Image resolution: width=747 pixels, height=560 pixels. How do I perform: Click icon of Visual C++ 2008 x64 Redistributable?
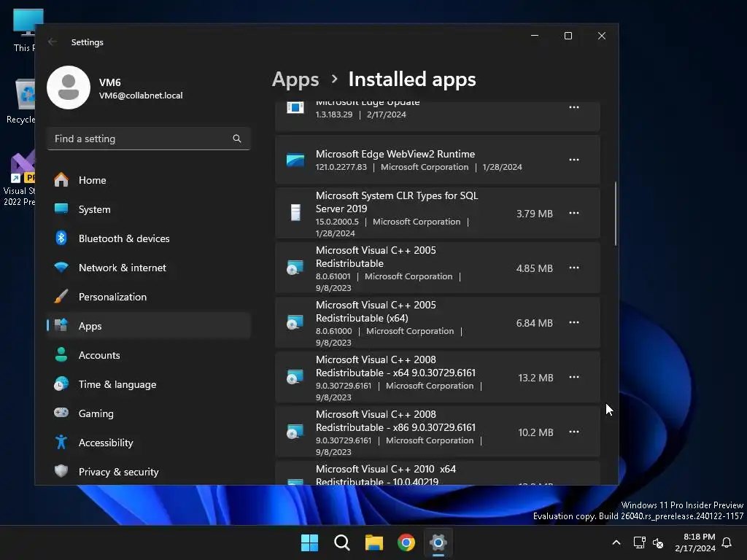pos(295,377)
